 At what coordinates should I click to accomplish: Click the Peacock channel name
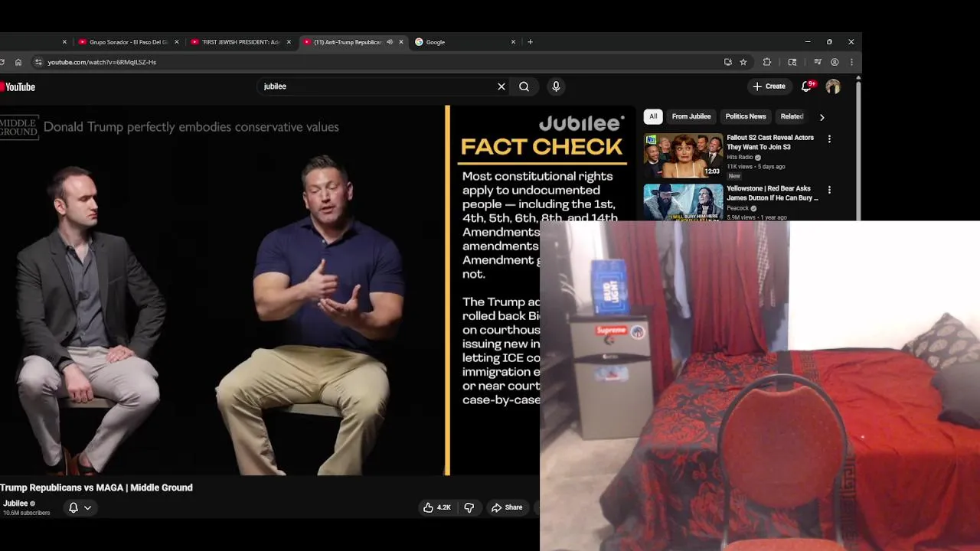click(x=737, y=208)
